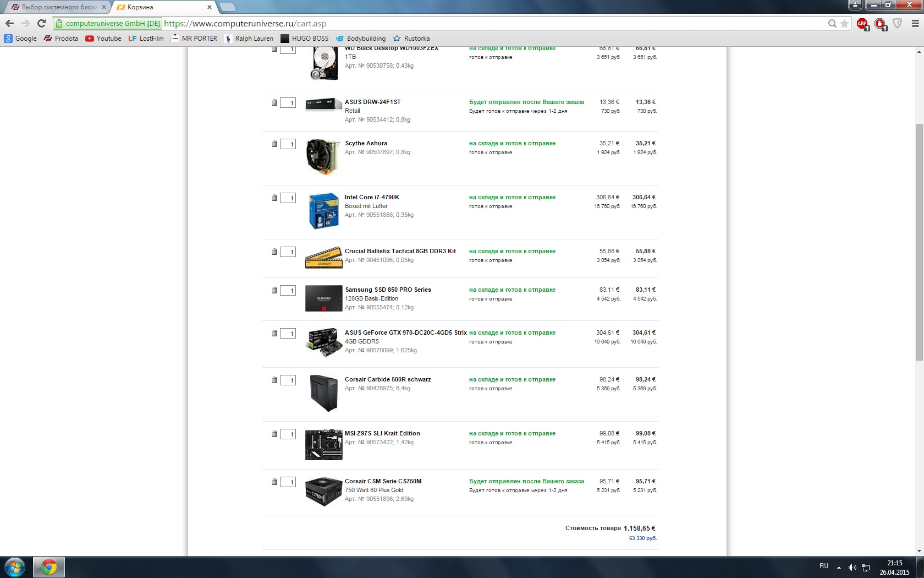Edit quantity field for Scythe Ashura
Image resolution: width=924 pixels, height=578 pixels.
click(x=288, y=144)
